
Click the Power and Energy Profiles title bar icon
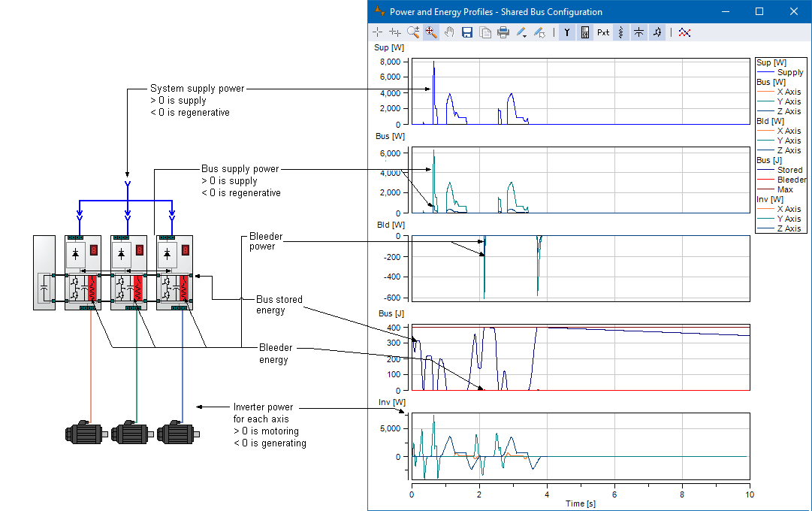click(379, 12)
